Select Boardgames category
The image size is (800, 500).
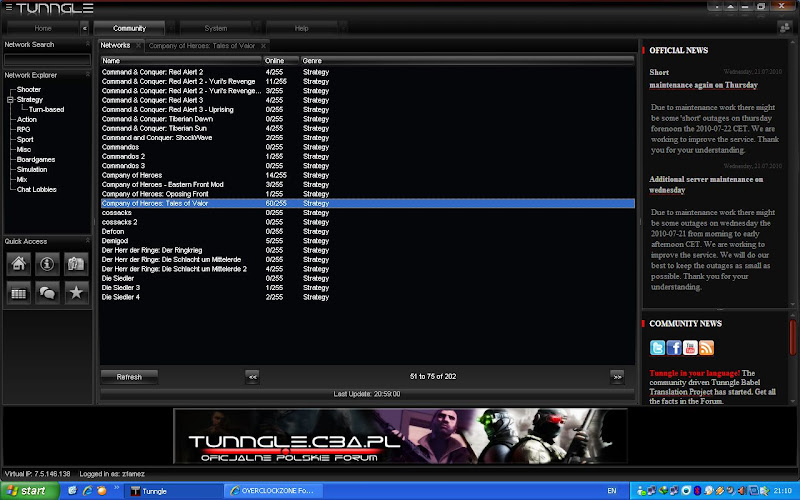36,159
